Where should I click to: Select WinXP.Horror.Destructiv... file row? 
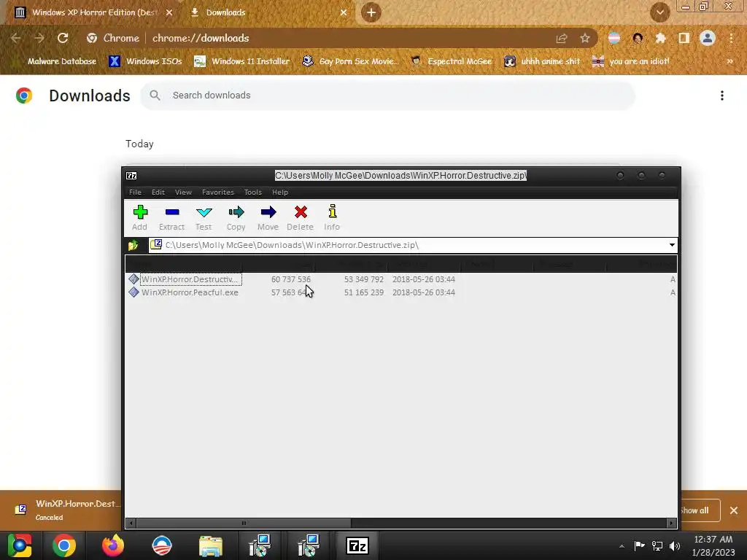pos(401,279)
